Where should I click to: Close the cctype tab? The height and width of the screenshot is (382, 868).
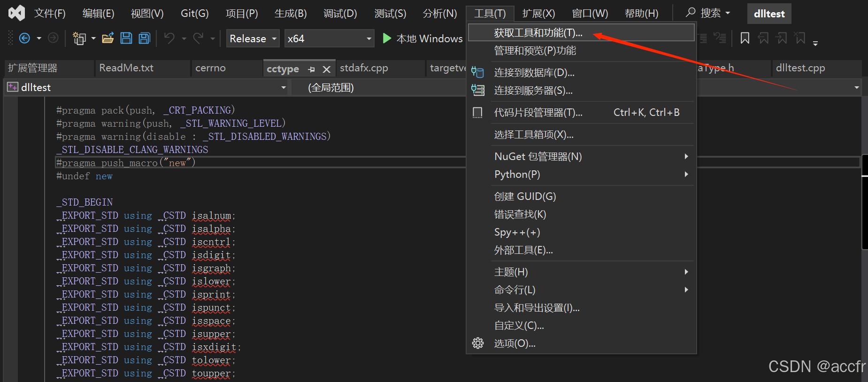point(327,69)
